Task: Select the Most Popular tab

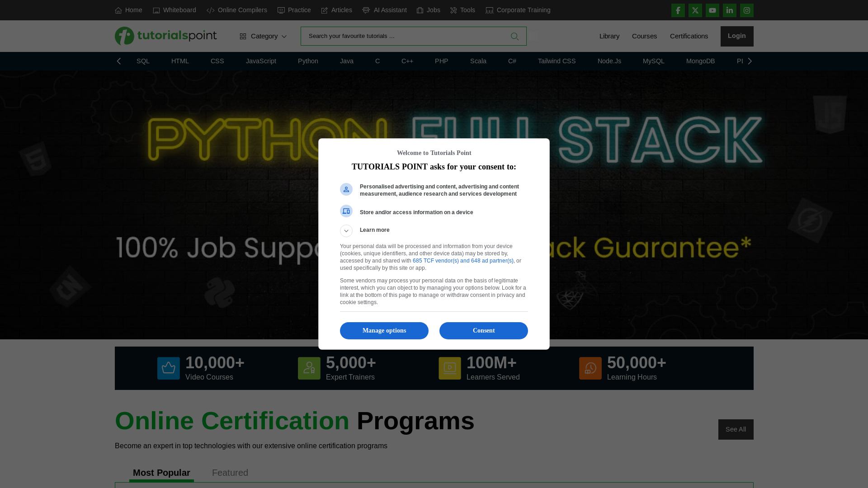Action: coord(161,473)
